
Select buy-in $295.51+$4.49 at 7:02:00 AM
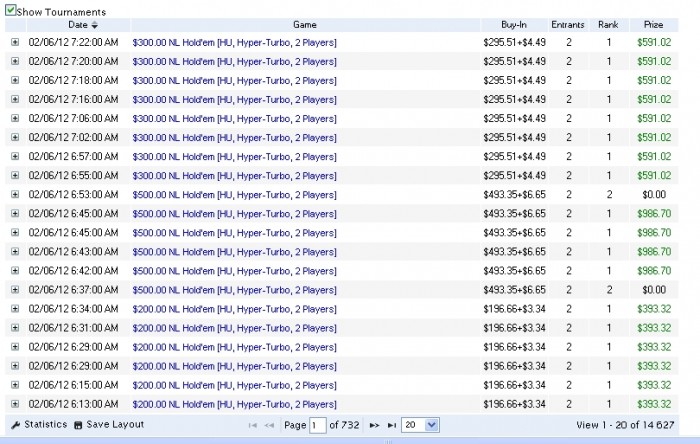tap(514, 137)
